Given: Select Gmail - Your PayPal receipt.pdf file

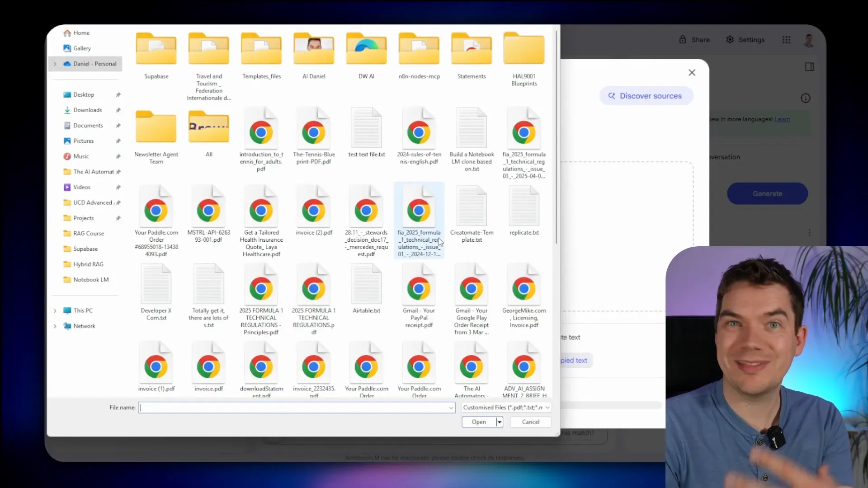Looking at the screenshot, I should [x=419, y=296].
